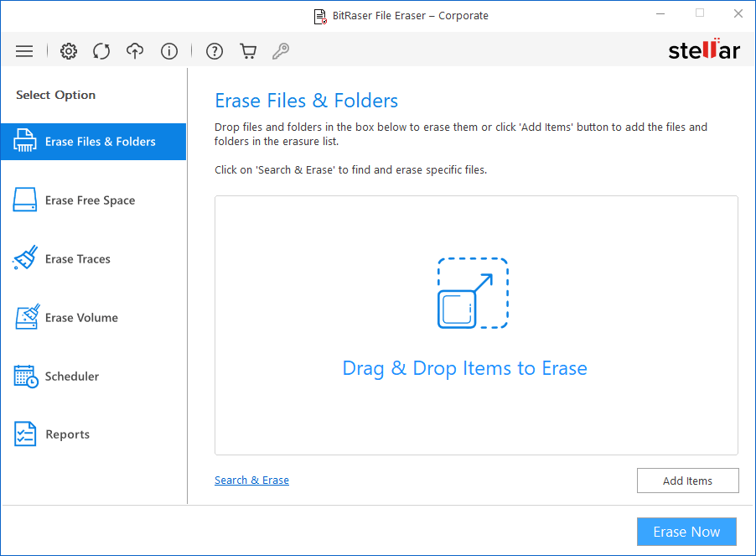Open help using the question mark icon
756x556 pixels.
pos(214,51)
